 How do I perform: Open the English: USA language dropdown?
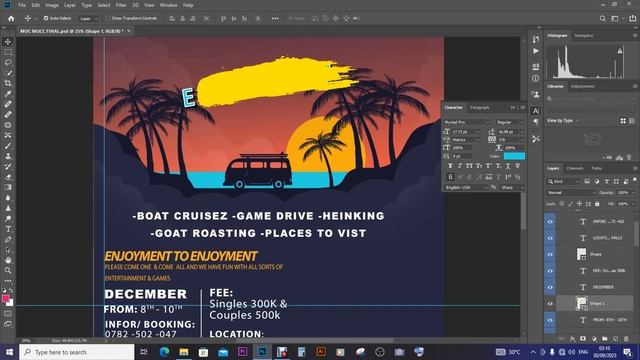coord(466,187)
